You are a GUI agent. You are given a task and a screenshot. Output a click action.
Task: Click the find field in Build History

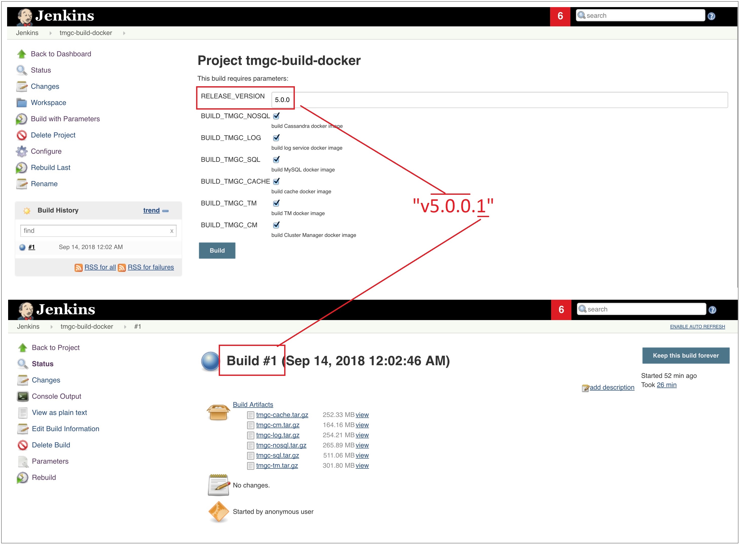(98, 231)
